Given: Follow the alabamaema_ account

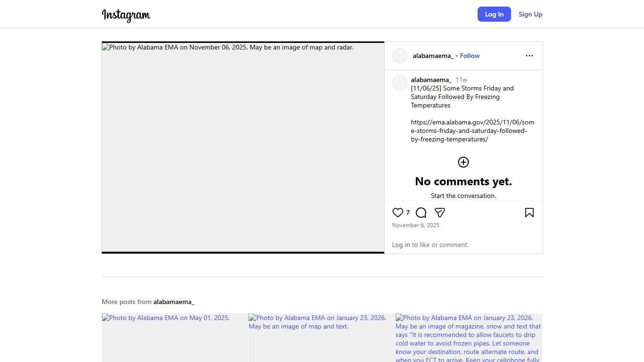Looking at the screenshot, I should point(470,56).
